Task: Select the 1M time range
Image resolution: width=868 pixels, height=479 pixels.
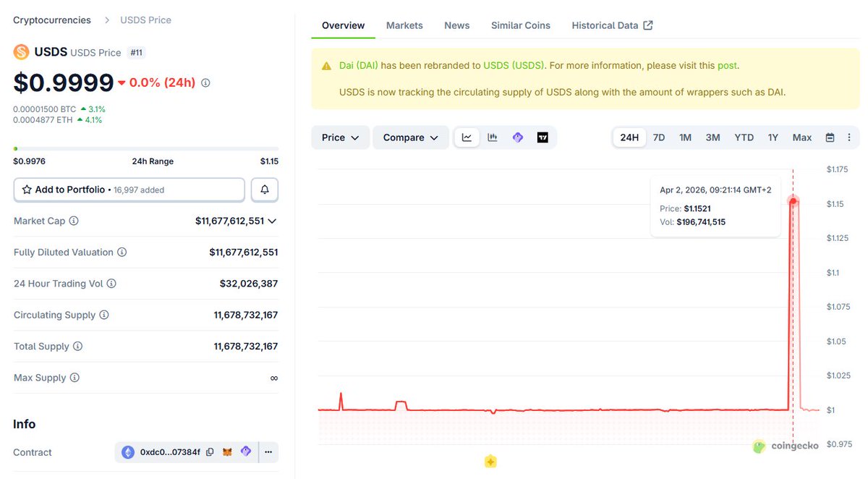Action: point(685,137)
